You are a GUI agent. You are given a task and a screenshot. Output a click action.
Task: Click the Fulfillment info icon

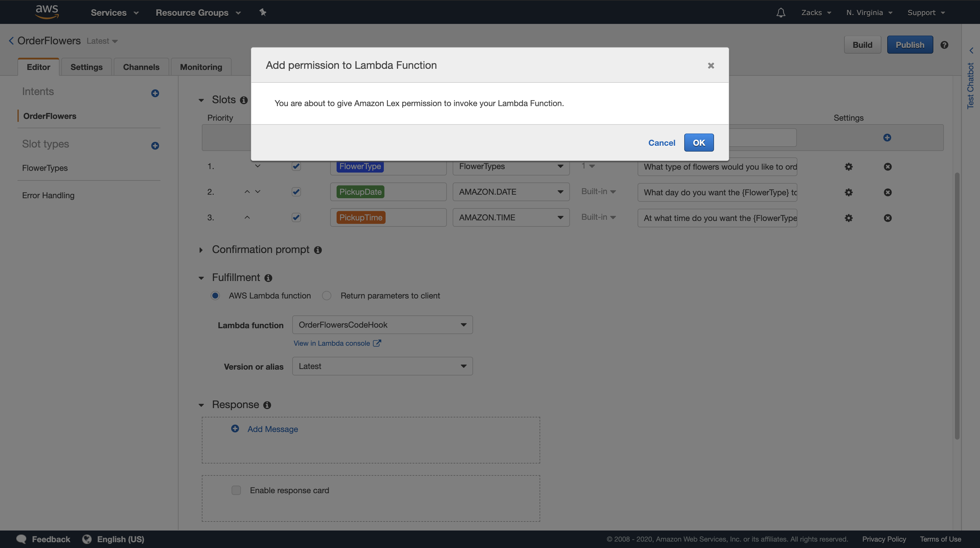pyautogui.click(x=268, y=278)
